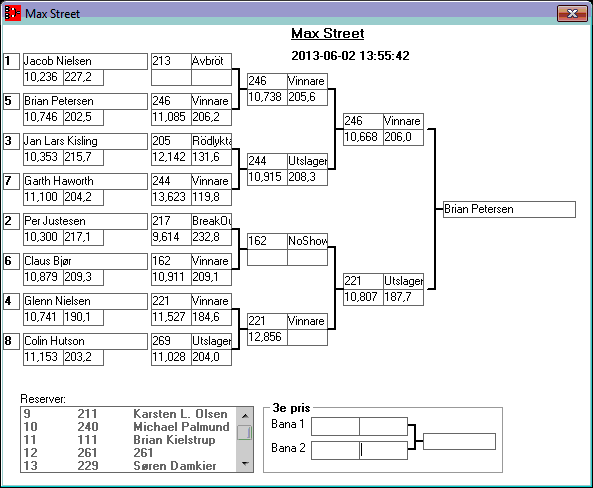Click the seed number 3 box
The image size is (593, 488).
[11, 141]
